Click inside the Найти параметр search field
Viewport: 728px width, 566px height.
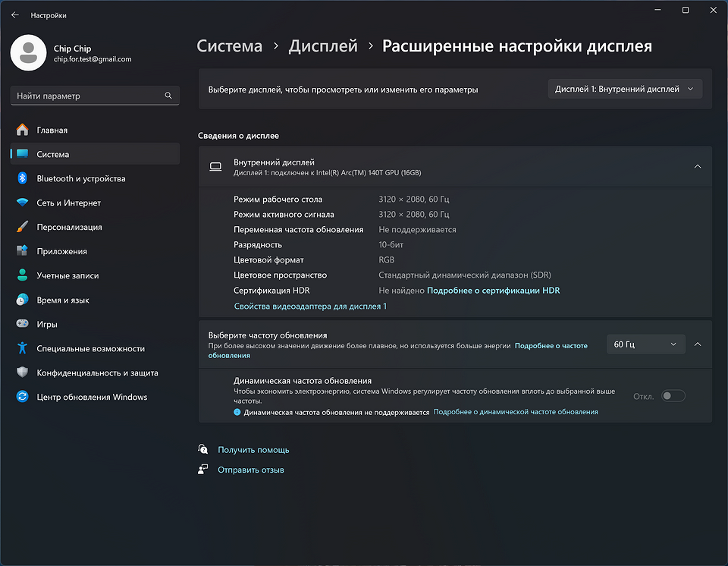pos(83,96)
